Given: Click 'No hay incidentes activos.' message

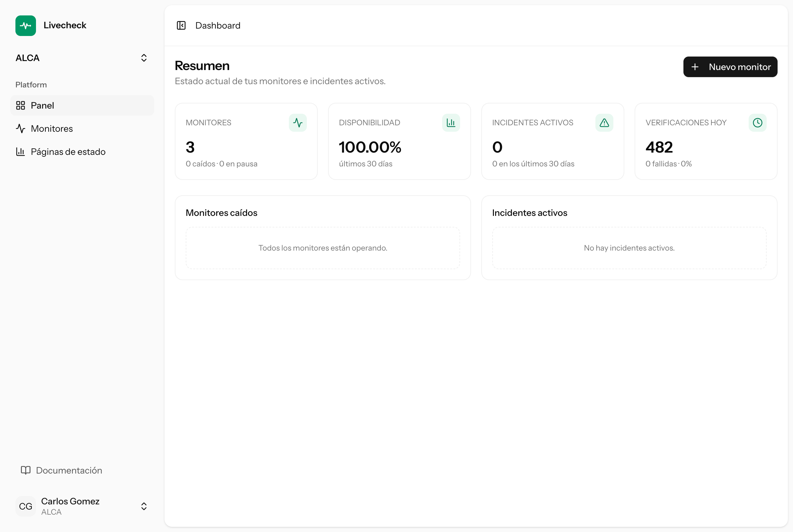Looking at the screenshot, I should (629, 248).
